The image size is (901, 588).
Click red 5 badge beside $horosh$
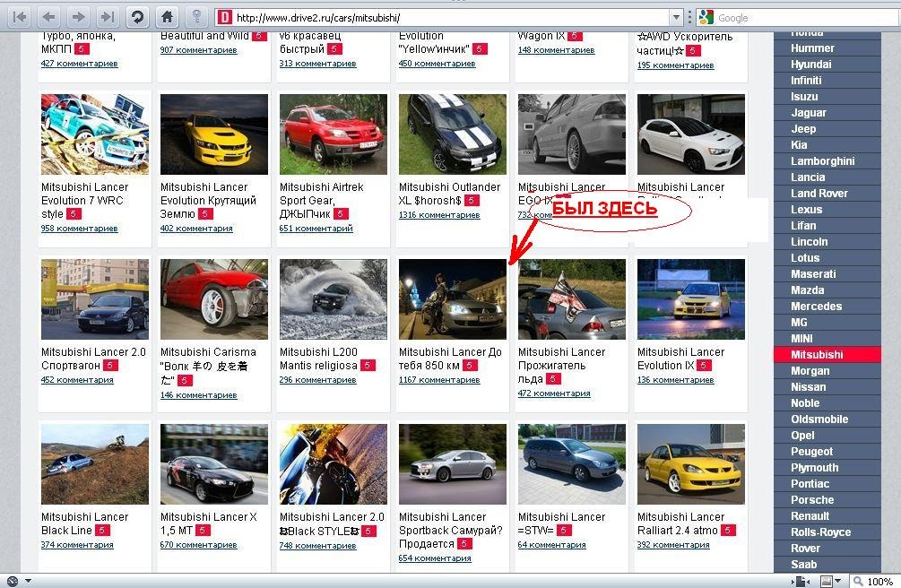[472, 201]
